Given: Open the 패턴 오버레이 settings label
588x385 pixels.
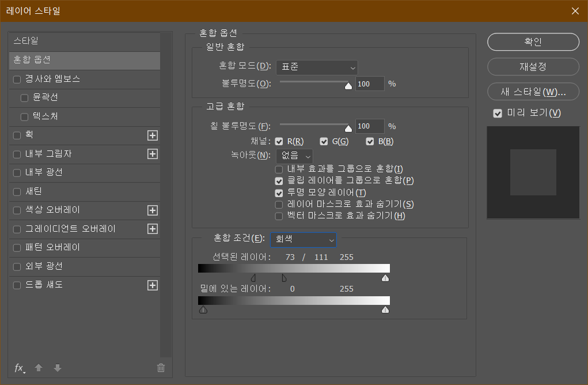Looking at the screenshot, I should pyautogui.click(x=52, y=247).
